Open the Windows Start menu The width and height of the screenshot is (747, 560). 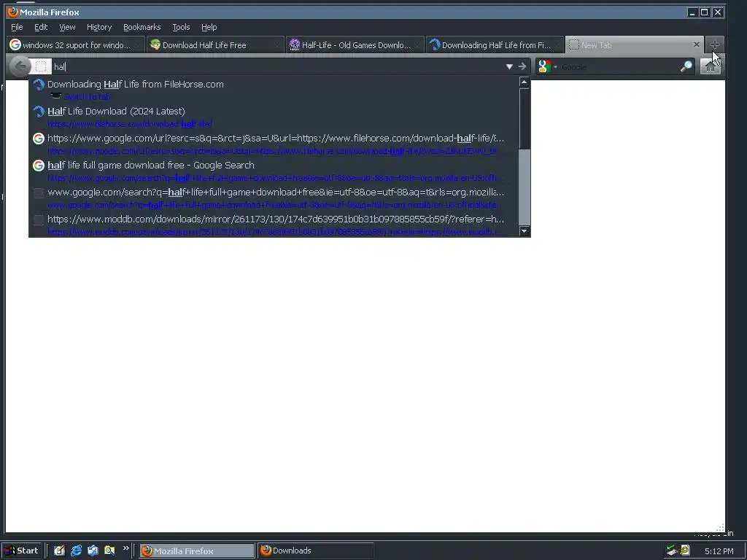click(21, 551)
